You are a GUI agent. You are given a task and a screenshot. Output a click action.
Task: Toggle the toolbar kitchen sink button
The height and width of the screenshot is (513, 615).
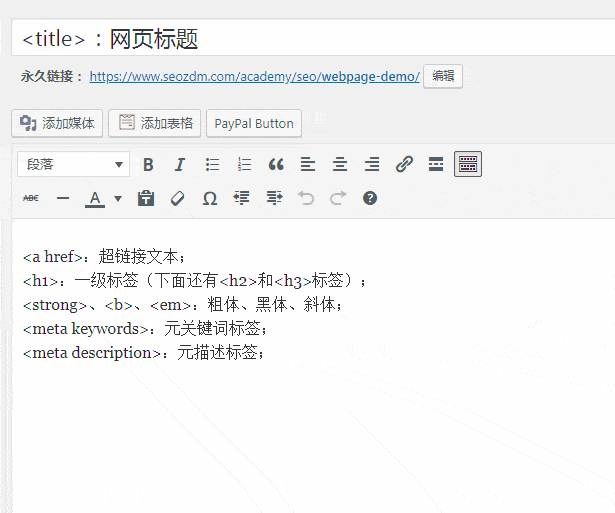tap(468, 164)
